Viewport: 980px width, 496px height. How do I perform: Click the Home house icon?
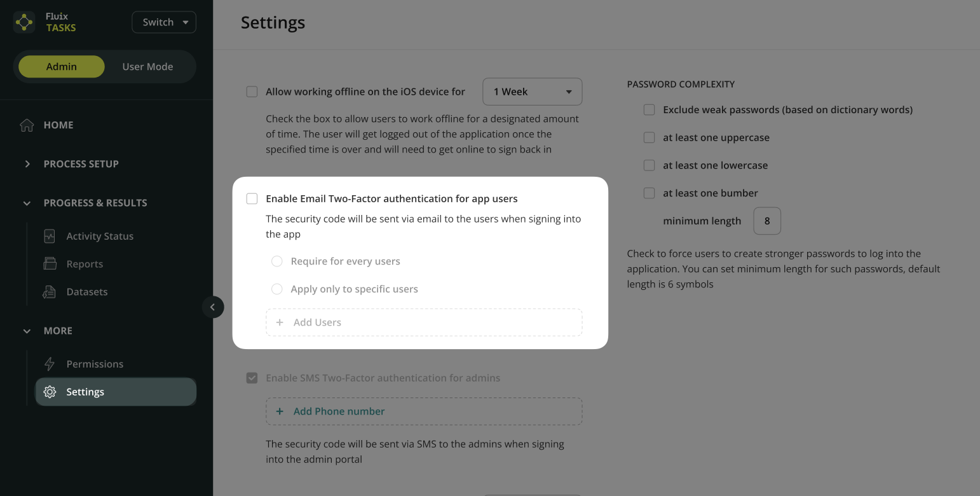coord(27,125)
